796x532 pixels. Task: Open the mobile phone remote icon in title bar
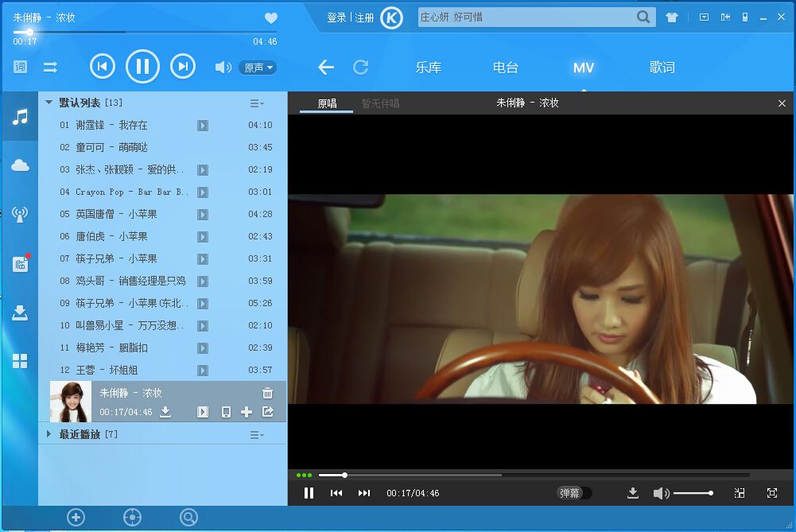point(745,17)
